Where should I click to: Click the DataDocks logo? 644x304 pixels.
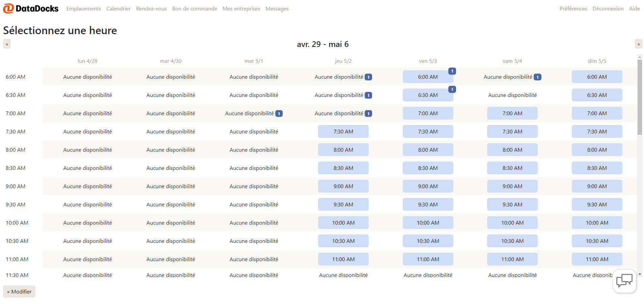[31, 8]
